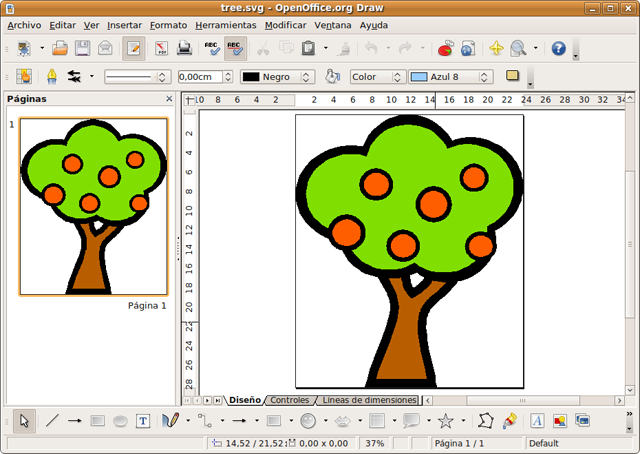This screenshot has height=454, width=640.
Task: Select the Text tool in drawing toolbar
Action: click(x=143, y=421)
